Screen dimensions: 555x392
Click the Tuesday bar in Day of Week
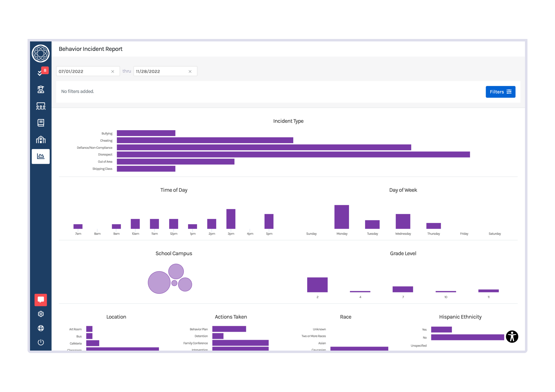tap(372, 224)
